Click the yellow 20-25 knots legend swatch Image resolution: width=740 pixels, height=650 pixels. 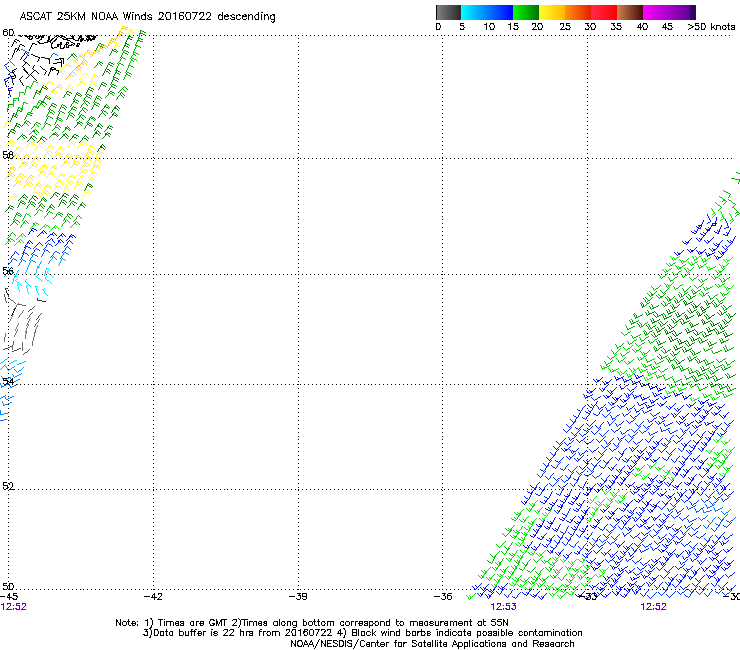[x=552, y=12]
